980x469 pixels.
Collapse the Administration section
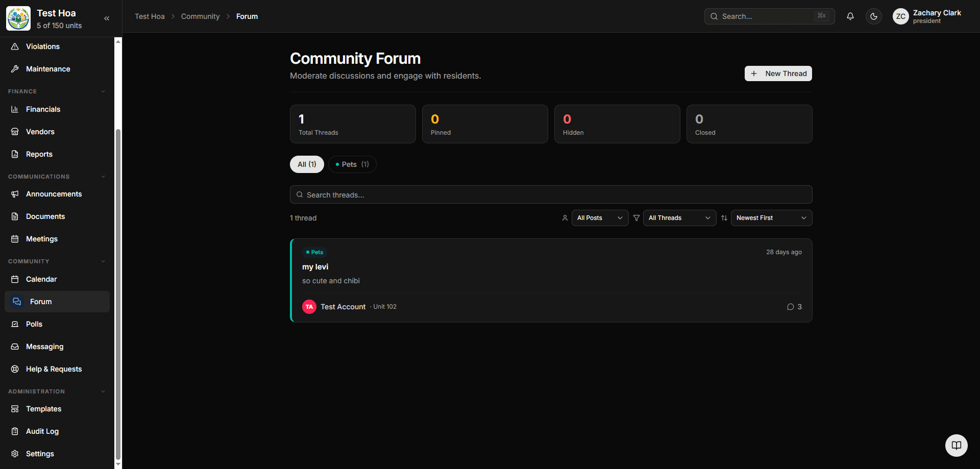coord(103,391)
